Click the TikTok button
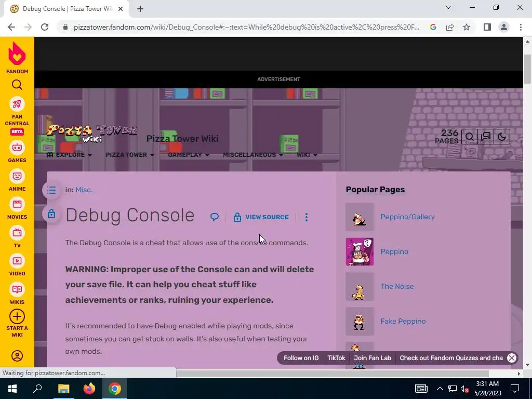 coord(336,358)
